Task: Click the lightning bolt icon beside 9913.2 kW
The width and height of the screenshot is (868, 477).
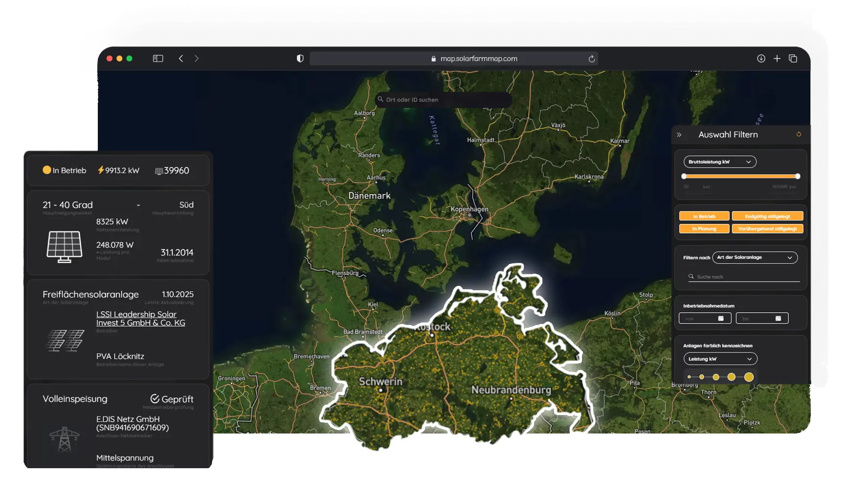Action: pyautogui.click(x=101, y=170)
